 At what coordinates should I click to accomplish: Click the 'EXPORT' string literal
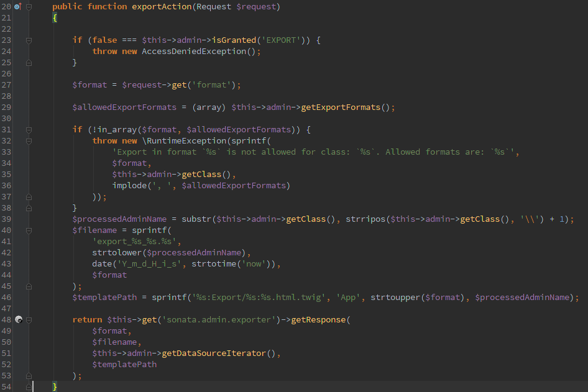click(x=281, y=40)
